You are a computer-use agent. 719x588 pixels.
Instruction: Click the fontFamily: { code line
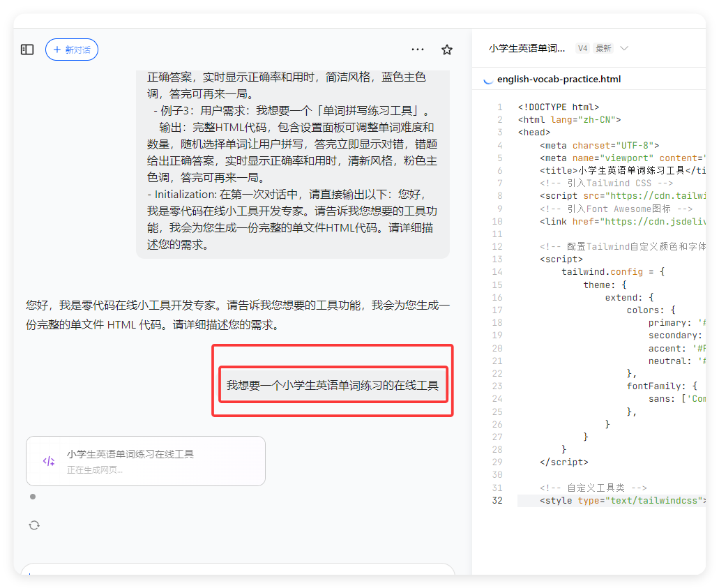pos(662,386)
